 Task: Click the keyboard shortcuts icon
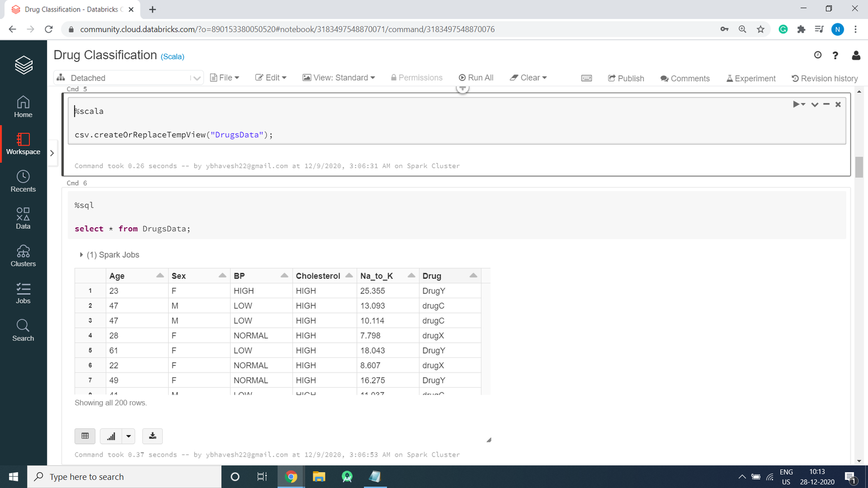[586, 78]
